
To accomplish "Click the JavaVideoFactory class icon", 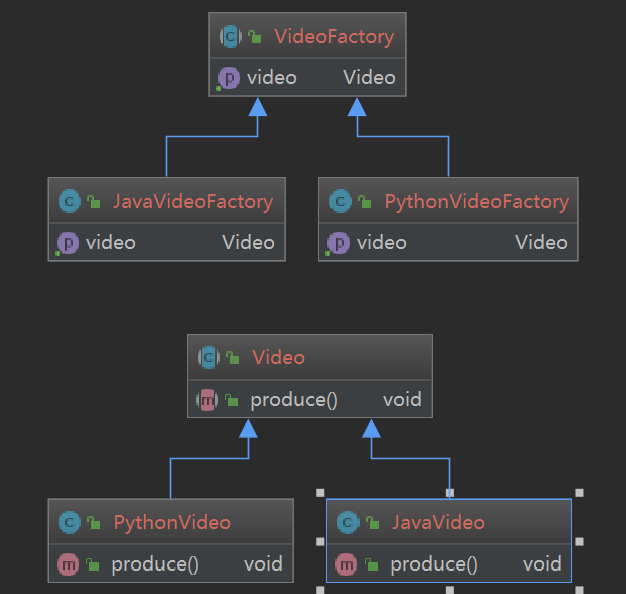I will 69,201.
